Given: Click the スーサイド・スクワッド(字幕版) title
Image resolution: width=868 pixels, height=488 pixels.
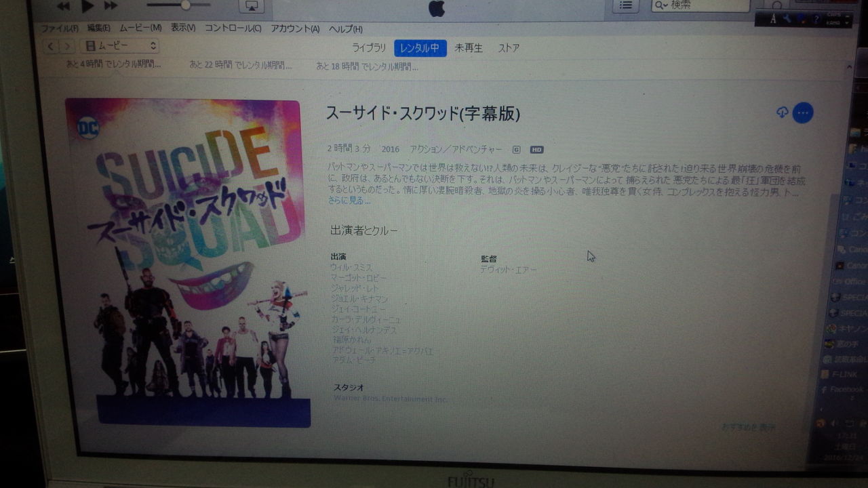Looking at the screenshot, I should coord(423,113).
